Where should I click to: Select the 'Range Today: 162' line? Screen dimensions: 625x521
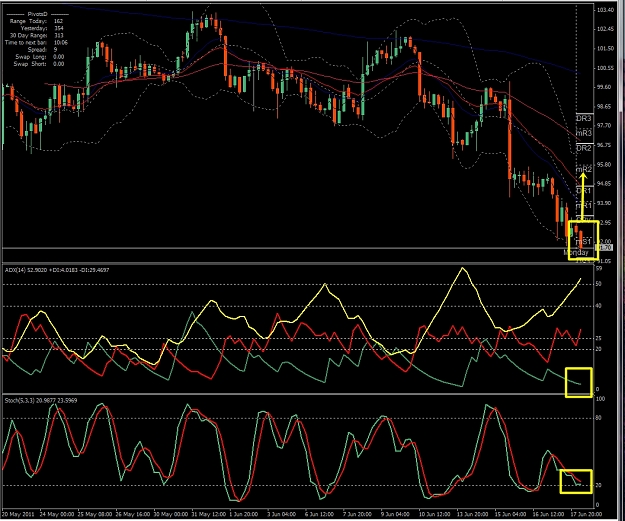coord(34,21)
